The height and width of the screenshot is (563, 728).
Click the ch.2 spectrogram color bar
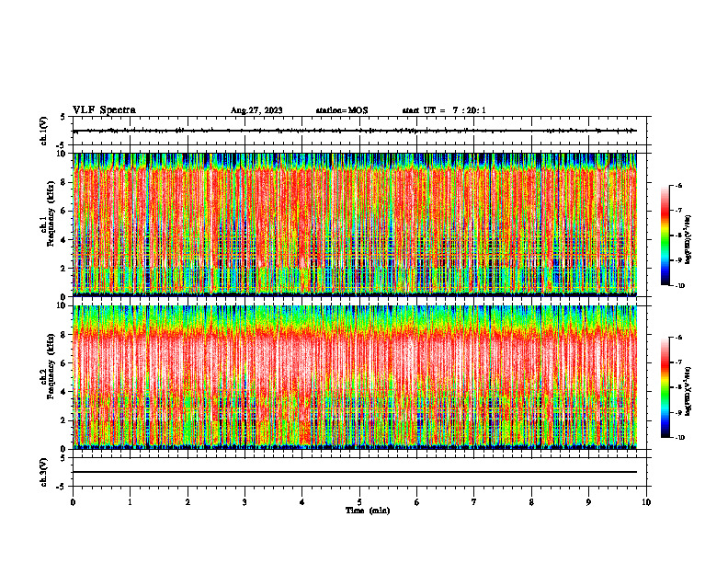665,387
